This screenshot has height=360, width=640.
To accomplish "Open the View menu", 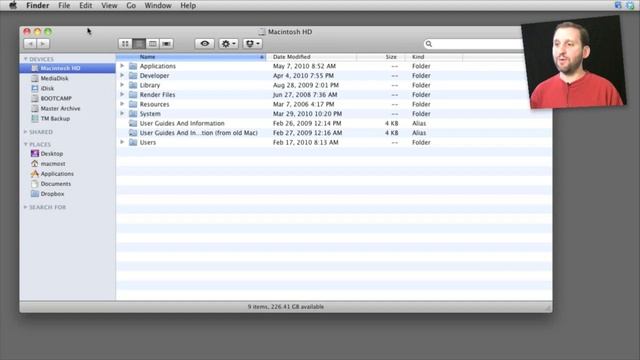I will pyautogui.click(x=109, y=5).
